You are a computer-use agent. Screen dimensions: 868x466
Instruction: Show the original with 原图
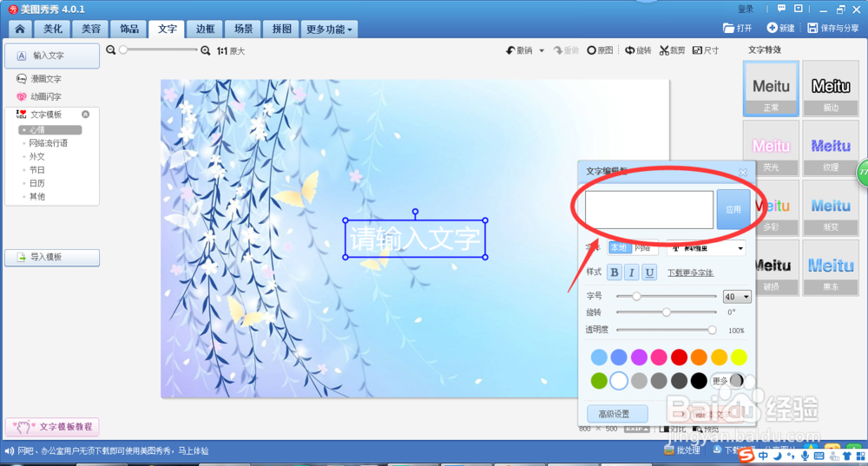(600, 50)
